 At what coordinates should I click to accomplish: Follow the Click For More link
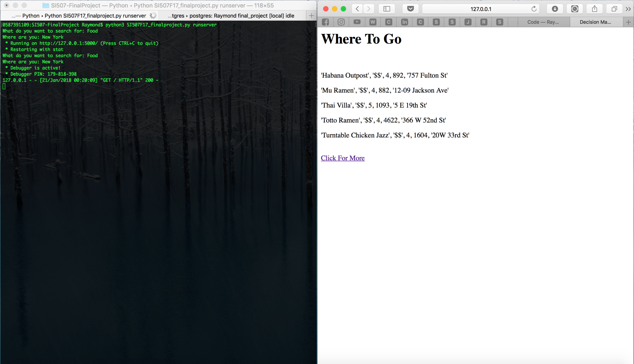point(343,158)
